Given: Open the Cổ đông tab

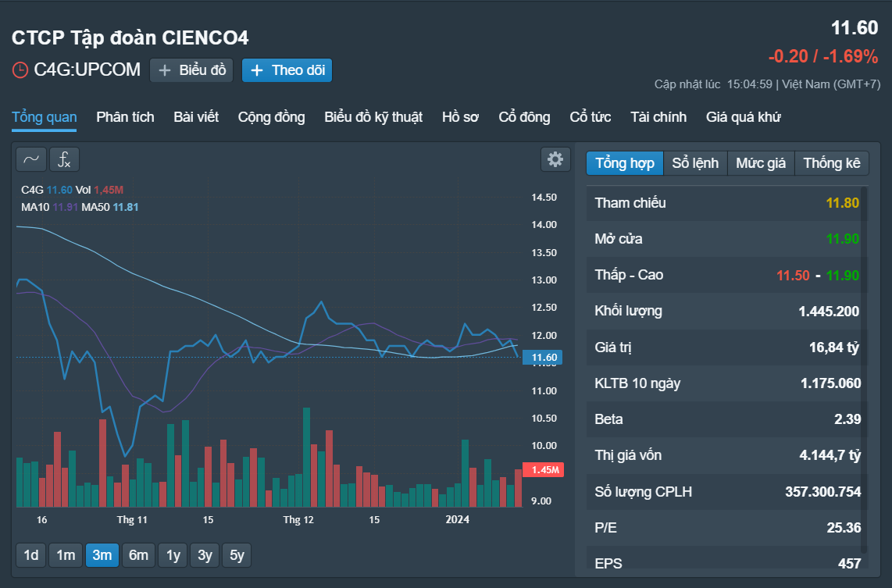Looking at the screenshot, I should coord(525,117).
